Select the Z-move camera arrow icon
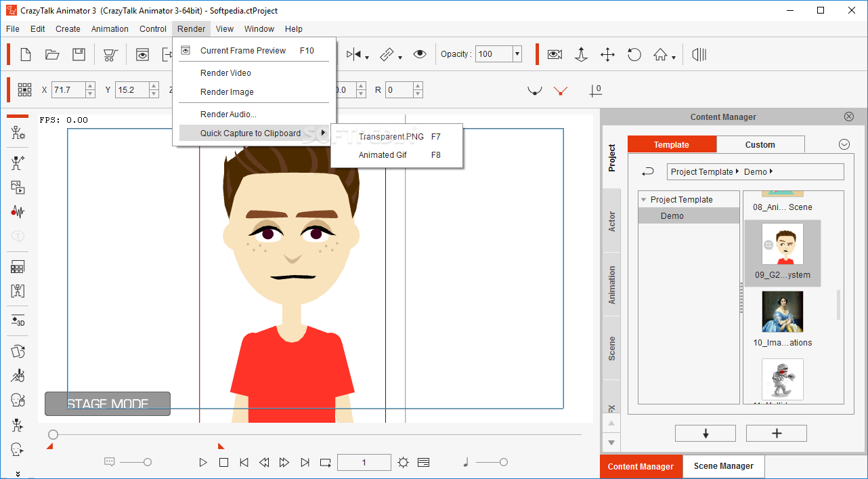Screen dimensions: 868x479 [581, 54]
